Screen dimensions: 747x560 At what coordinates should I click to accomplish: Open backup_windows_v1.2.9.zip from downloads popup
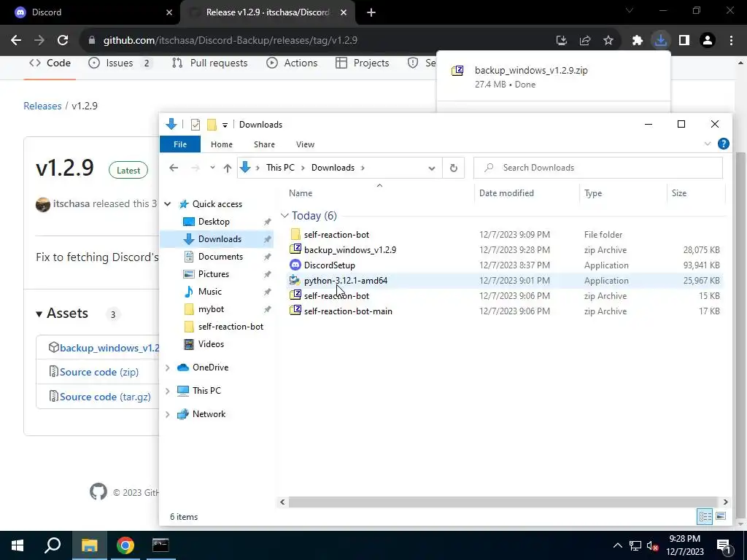pyautogui.click(x=531, y=71)
